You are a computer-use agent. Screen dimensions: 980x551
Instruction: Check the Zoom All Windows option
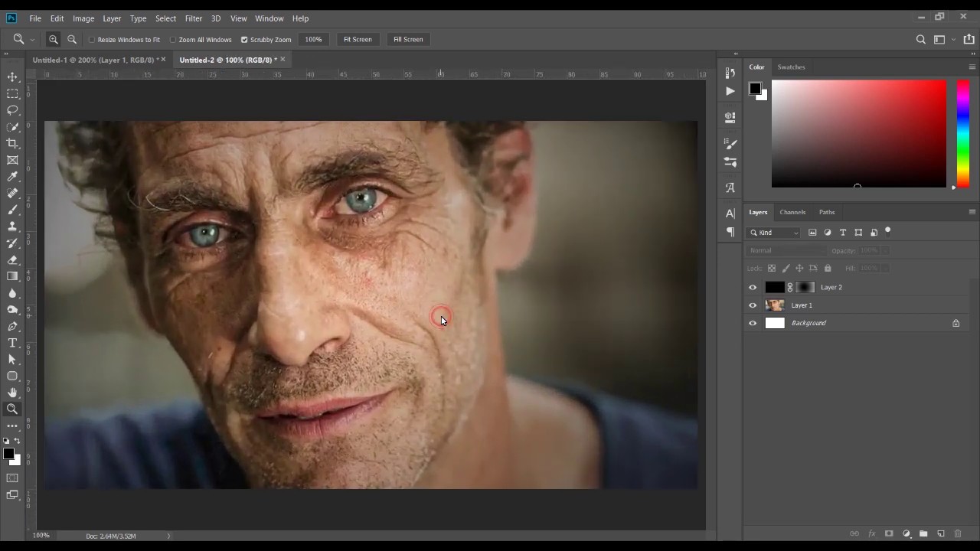coord(173,40)
